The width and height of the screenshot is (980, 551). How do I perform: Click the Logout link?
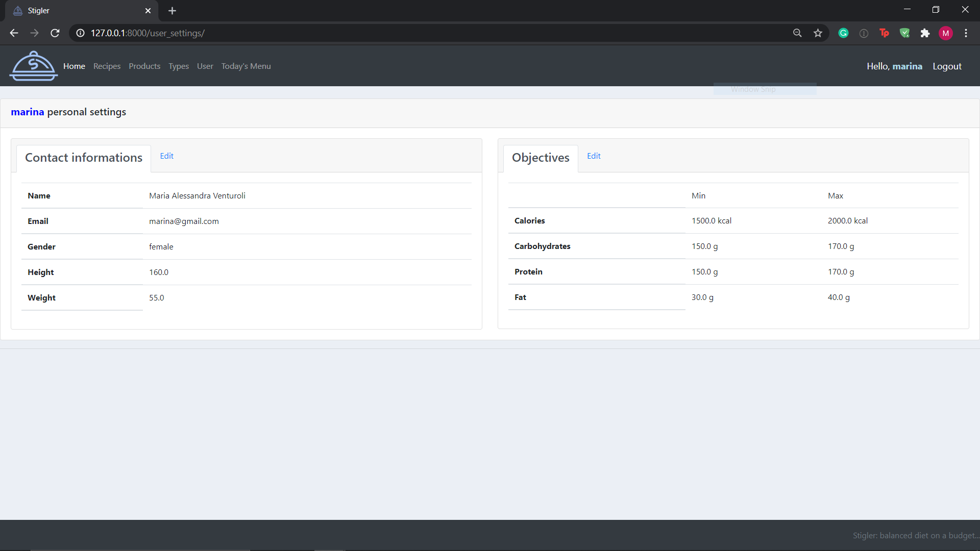tap(947, 66)
